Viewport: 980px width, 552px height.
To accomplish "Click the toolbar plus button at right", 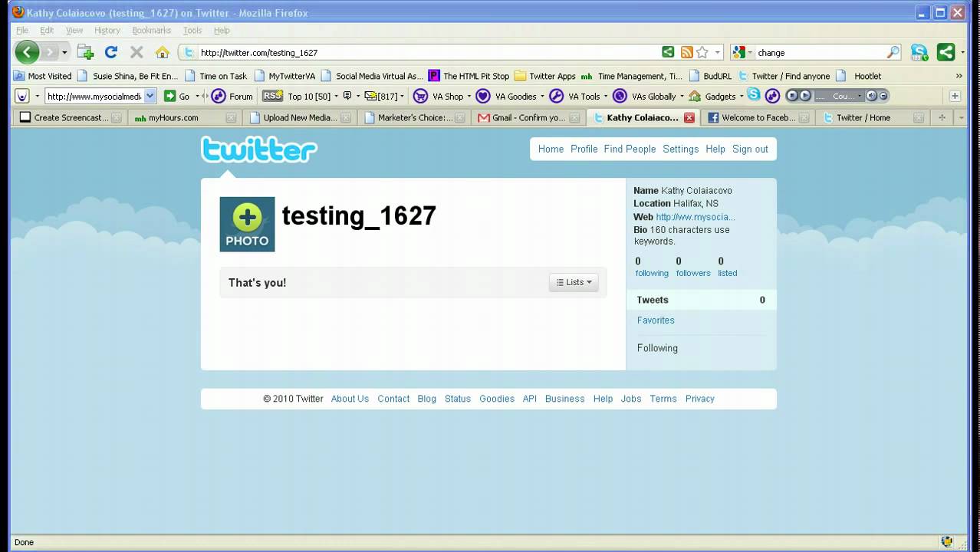I will [955, 96].
